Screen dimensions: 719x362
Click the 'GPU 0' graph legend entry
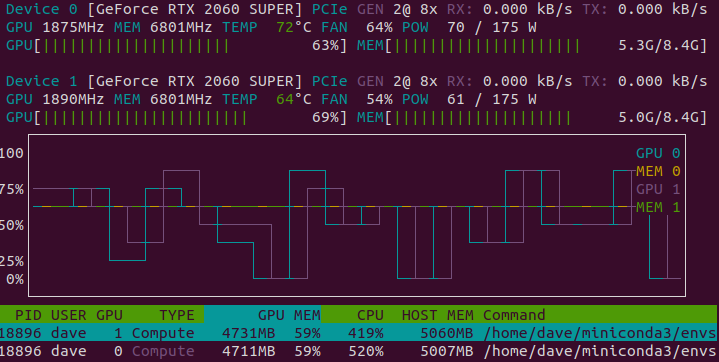pyautogui.click(x=658, y=153)
